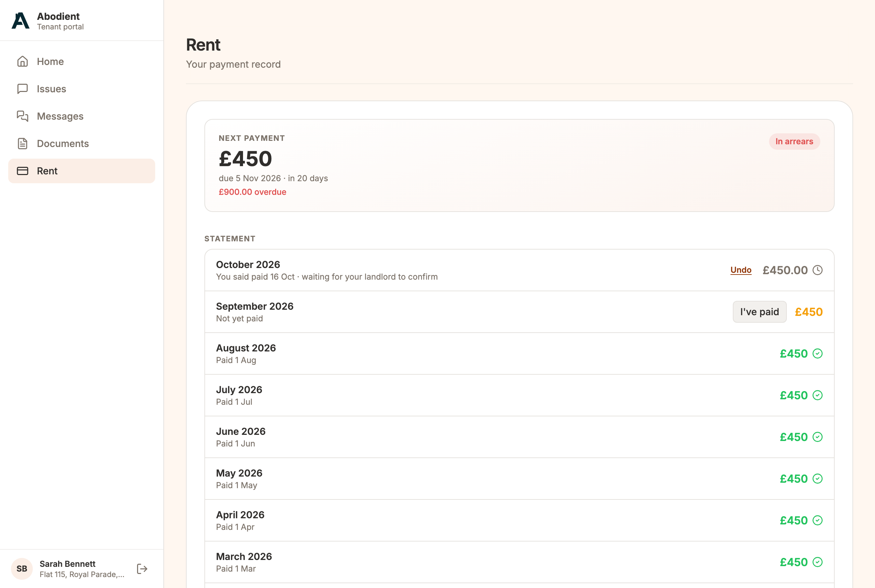
Task: Click the Sarah Bennett user name
Action: [67, 564]
